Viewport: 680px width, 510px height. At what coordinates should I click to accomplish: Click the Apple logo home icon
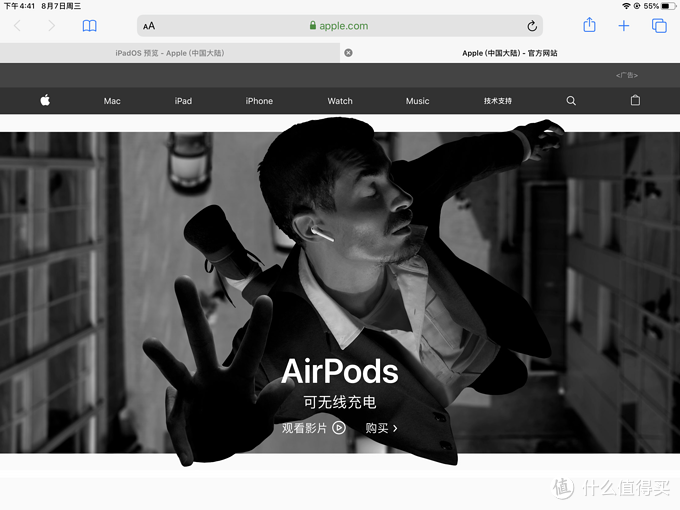coord(45,101)
